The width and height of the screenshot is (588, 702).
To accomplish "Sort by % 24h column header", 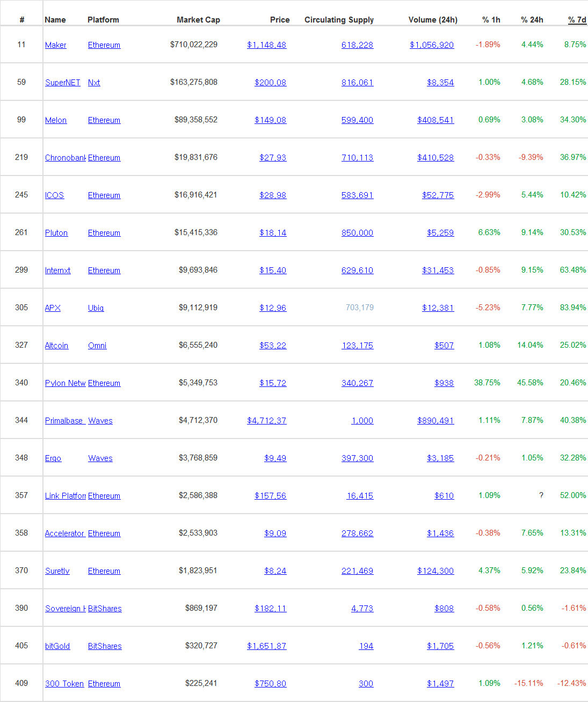I will (532, 20).
